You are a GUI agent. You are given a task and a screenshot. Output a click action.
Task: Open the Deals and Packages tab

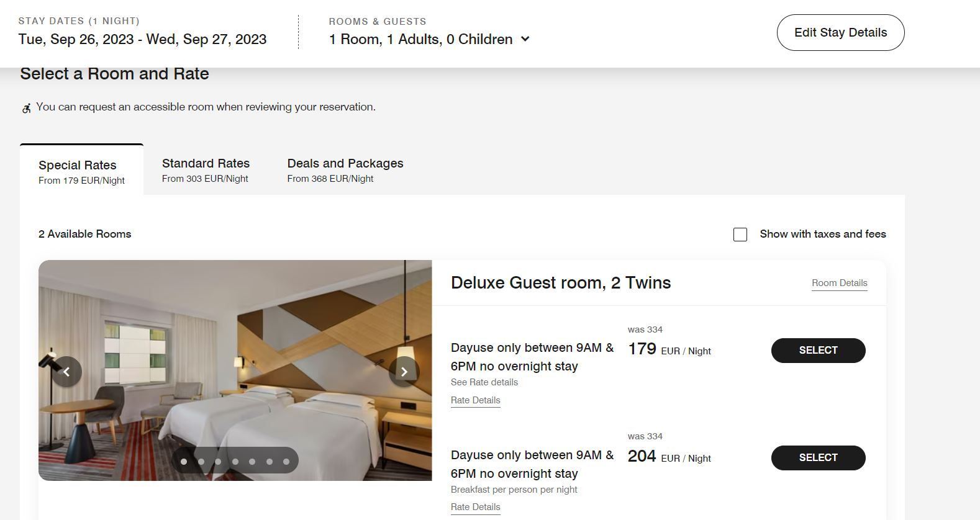point(345,163)
